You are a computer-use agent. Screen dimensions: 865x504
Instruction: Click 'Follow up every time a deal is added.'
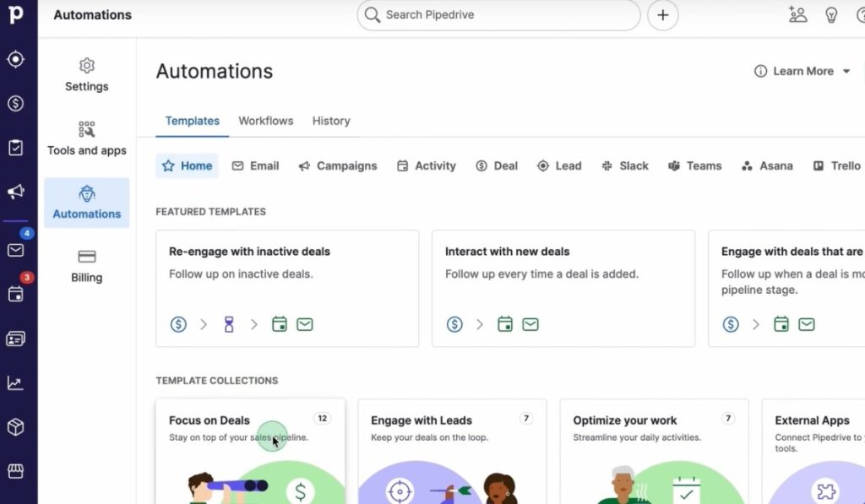(541, 274)
